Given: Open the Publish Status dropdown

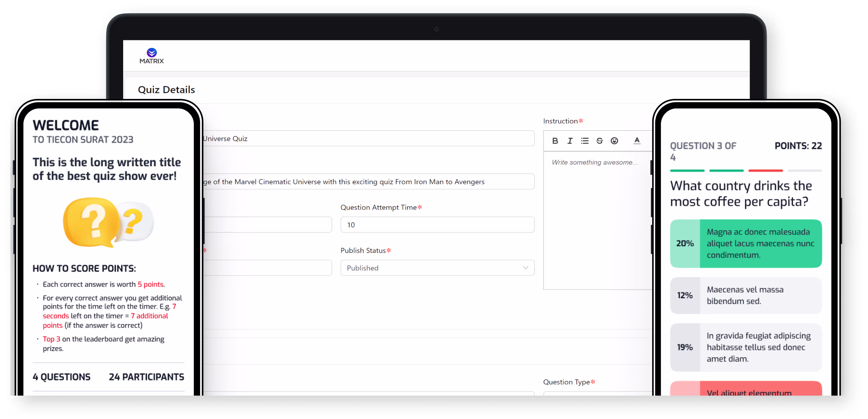Looking at the screenshot, I should click(x=437, y=268).
